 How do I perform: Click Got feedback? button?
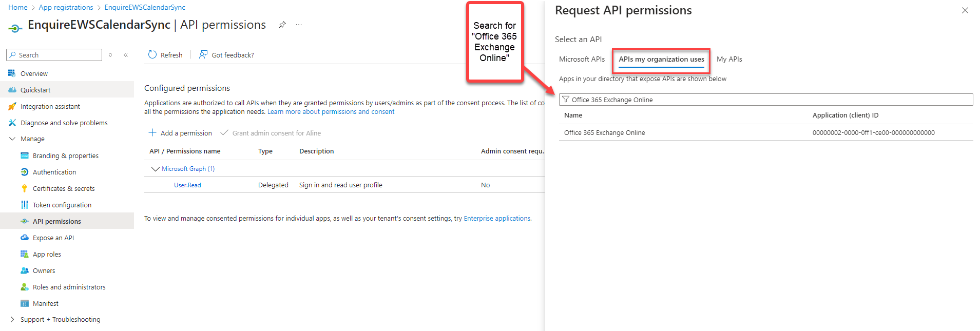point(226,55)
